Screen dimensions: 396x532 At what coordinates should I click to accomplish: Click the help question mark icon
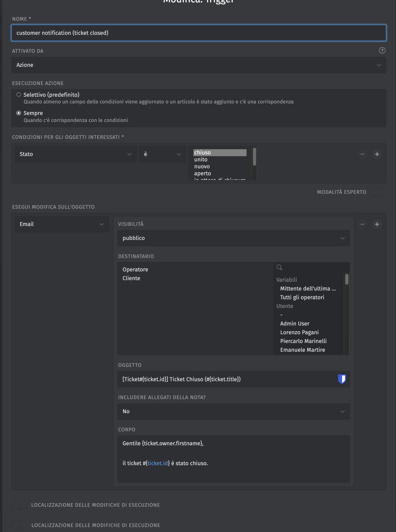pyautogui.click(x=382, y=50)
